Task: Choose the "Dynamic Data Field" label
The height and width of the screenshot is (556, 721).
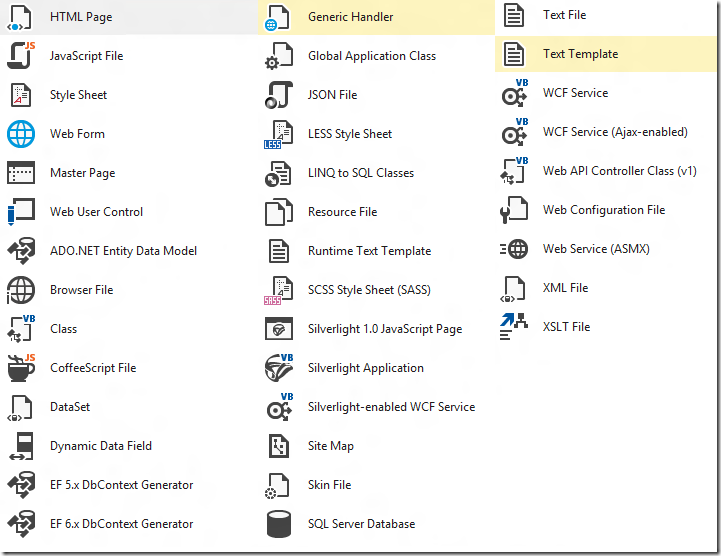Action: coord(101,446)
